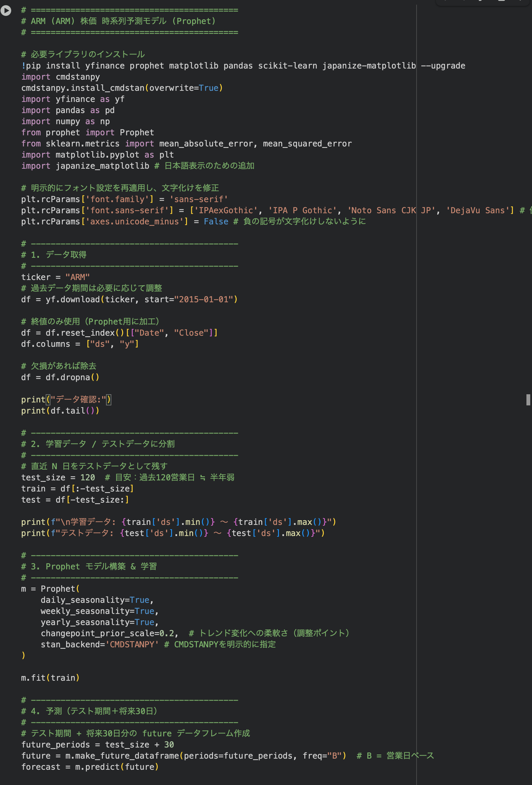
Task: Click the 'df = df.dropna()' line
Action: [x=60, y=378]
